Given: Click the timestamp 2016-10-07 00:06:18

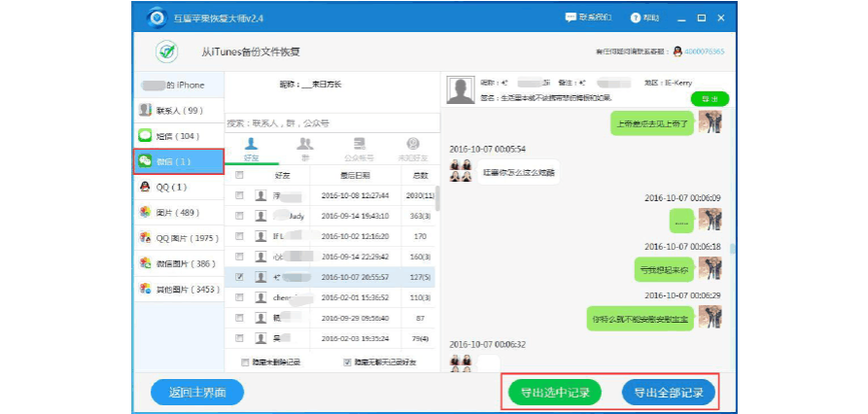Looking at the screenshot, I should tap(682, 246).
